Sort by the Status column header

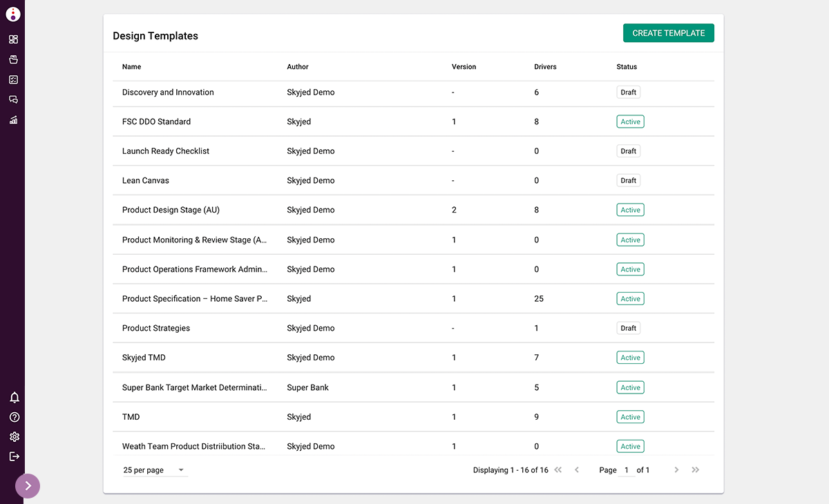[x=627, y=67]
